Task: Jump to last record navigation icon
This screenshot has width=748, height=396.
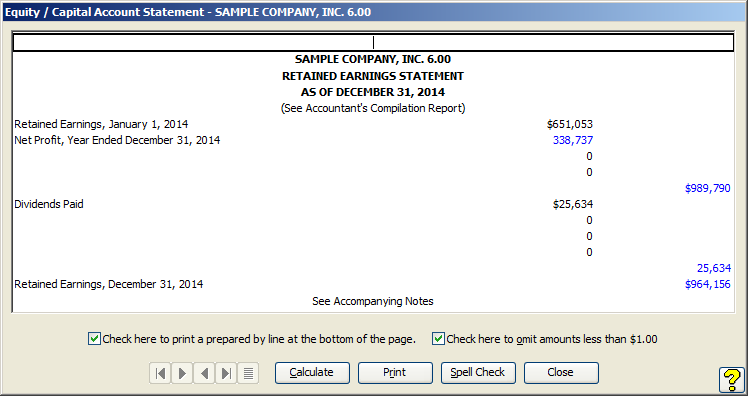Action: tap(226, 373)
